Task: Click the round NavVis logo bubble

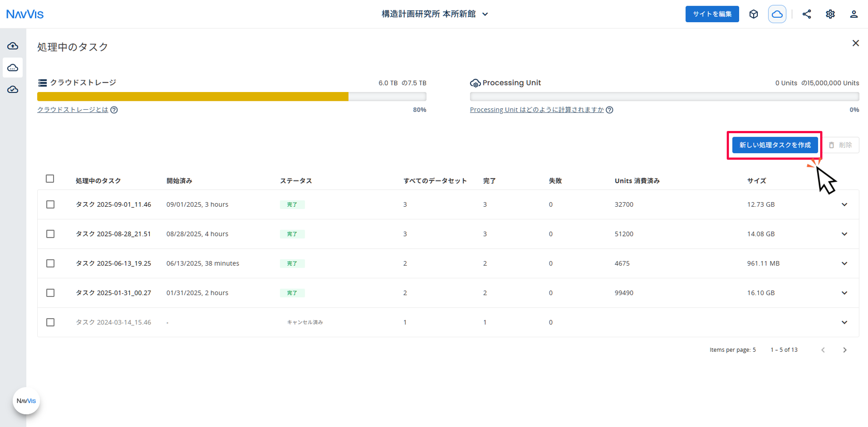Action: coord(26,401)
